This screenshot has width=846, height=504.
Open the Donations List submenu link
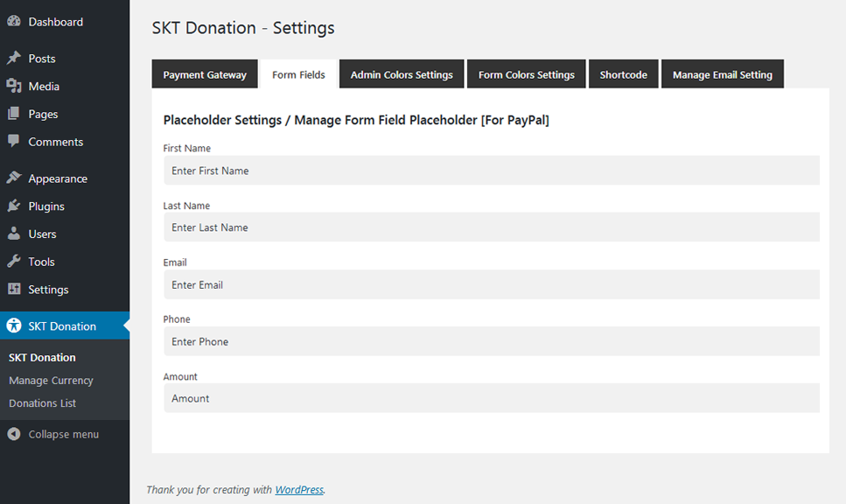tap(42, 403)
